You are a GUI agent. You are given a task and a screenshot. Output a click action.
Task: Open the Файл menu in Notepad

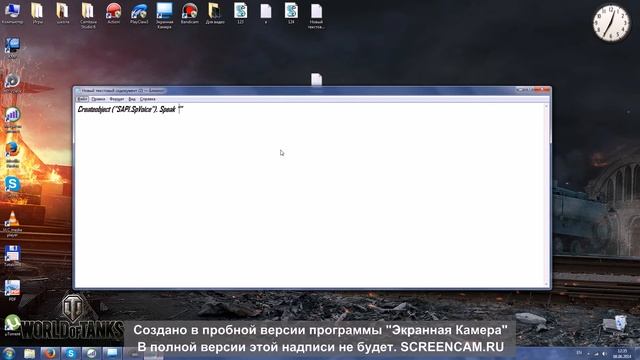click(82, 99)
